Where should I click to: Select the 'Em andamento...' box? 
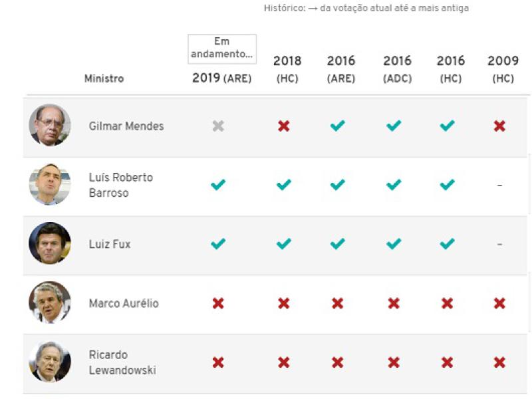[222, 49]
